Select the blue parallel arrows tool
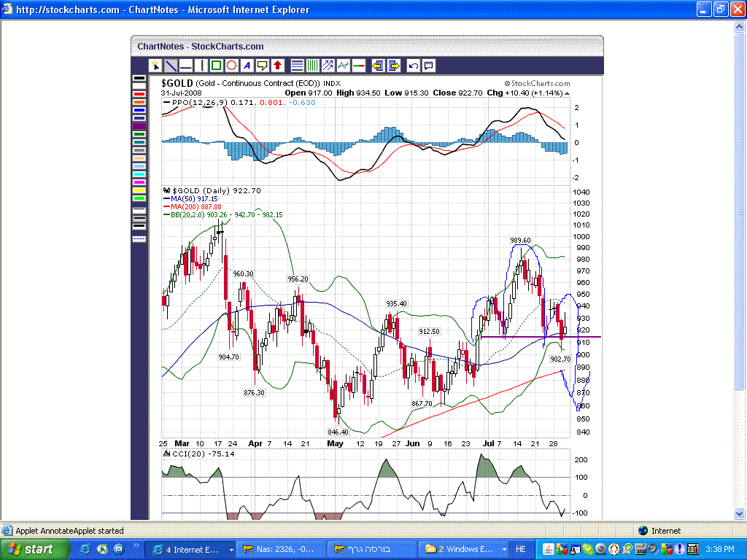This screenshot has height=560, width=747. [328, 66]
